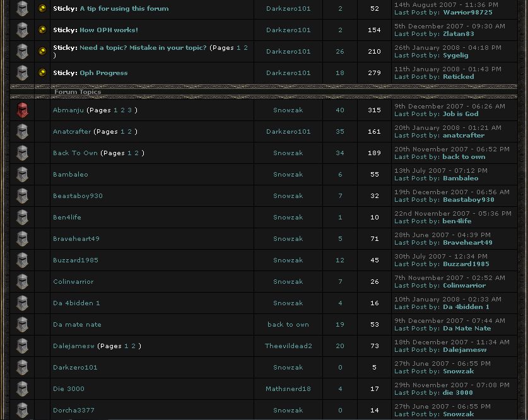Open the Oph Progress sticky topic

click(x=103, y=73)
